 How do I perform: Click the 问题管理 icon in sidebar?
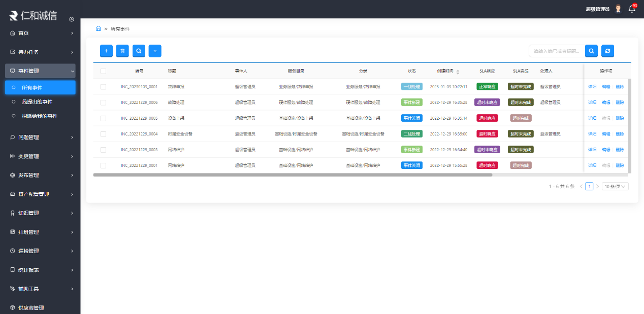coord(13,137)
